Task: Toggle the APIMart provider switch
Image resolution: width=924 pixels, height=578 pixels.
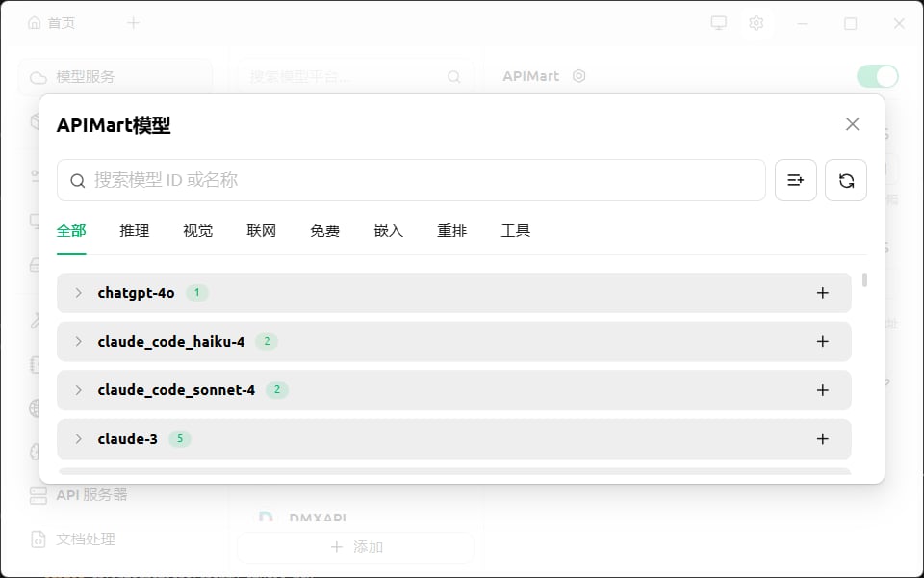Action: click(x=878, y=76)
